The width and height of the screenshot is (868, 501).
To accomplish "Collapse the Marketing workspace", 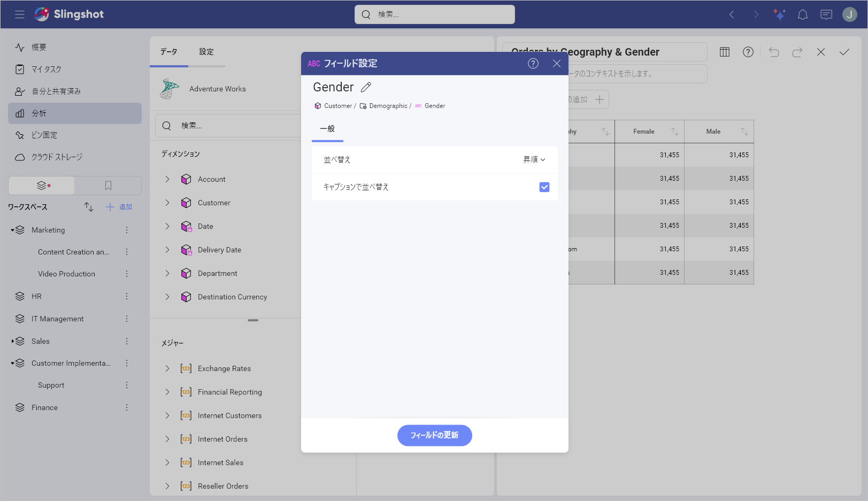I will point(12,230).
